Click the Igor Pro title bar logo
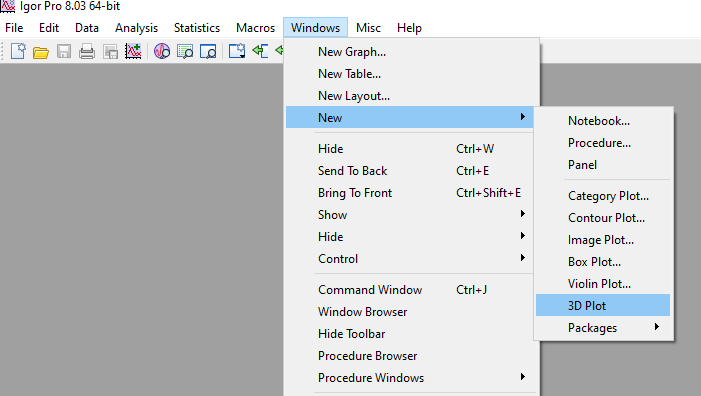701x396 pixels. (x=8, y=6)
